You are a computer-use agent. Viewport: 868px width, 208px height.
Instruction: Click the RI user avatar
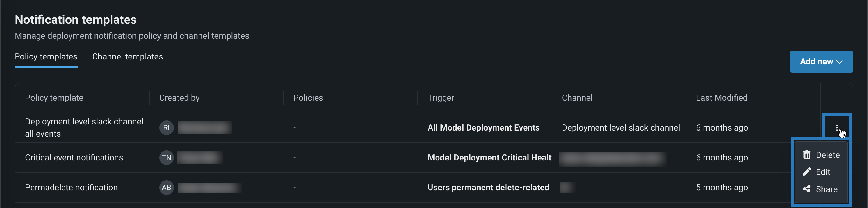[166, 128]
